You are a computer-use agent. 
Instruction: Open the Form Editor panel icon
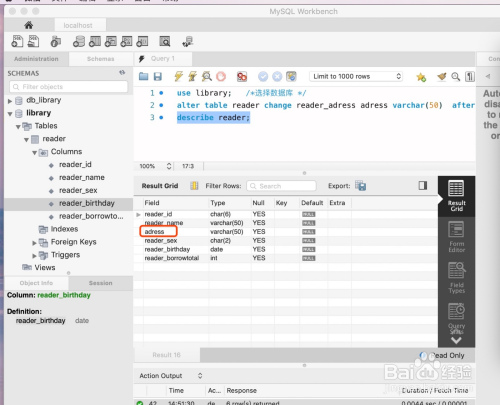(456, 237)
